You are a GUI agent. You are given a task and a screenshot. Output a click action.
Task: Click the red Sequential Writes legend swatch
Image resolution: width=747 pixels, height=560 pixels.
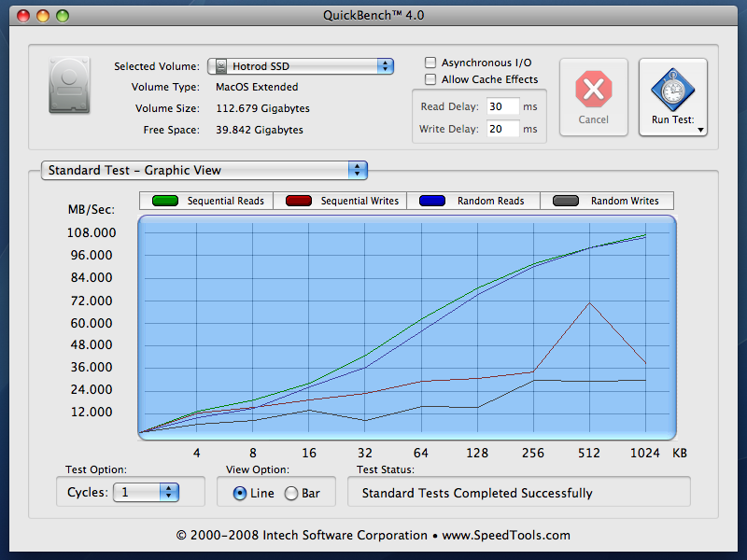point(299,201)
